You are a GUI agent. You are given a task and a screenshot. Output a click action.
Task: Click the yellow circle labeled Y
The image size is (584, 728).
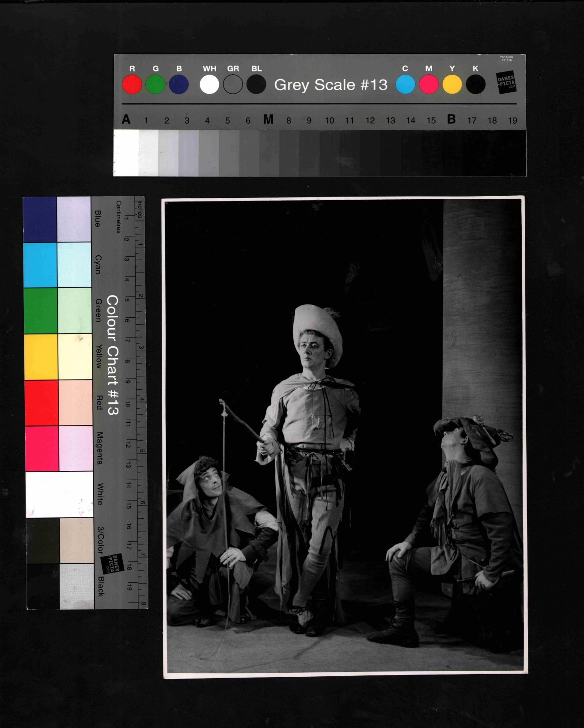[x=452, y=84]
